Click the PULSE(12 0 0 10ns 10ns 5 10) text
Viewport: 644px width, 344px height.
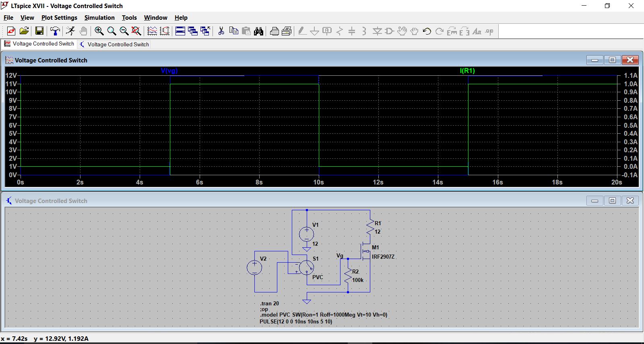(296, 321)
